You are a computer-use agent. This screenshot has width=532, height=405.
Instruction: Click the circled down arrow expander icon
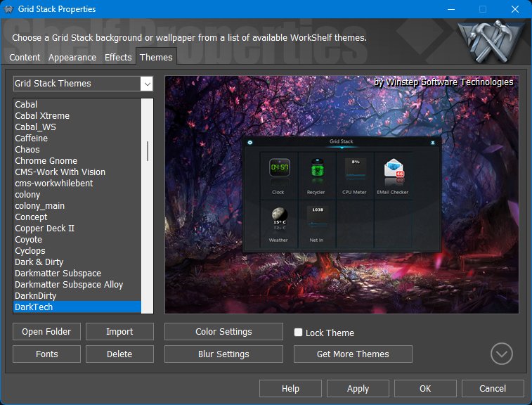click(502, 354)
